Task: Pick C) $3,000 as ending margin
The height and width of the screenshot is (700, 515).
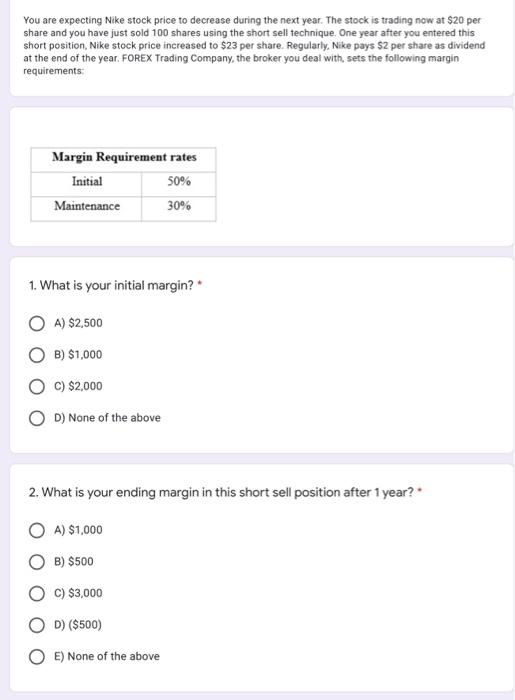Action: click(x=37, y=593)
